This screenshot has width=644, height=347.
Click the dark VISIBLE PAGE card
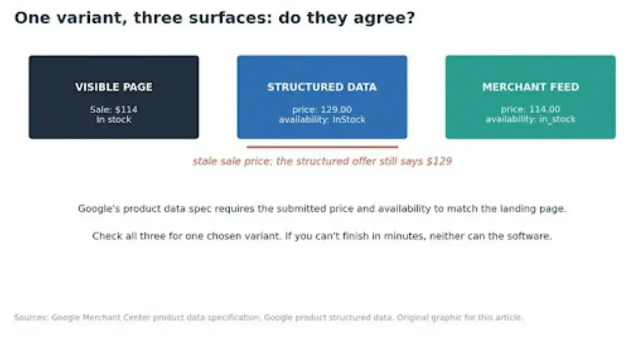(113, 97)
